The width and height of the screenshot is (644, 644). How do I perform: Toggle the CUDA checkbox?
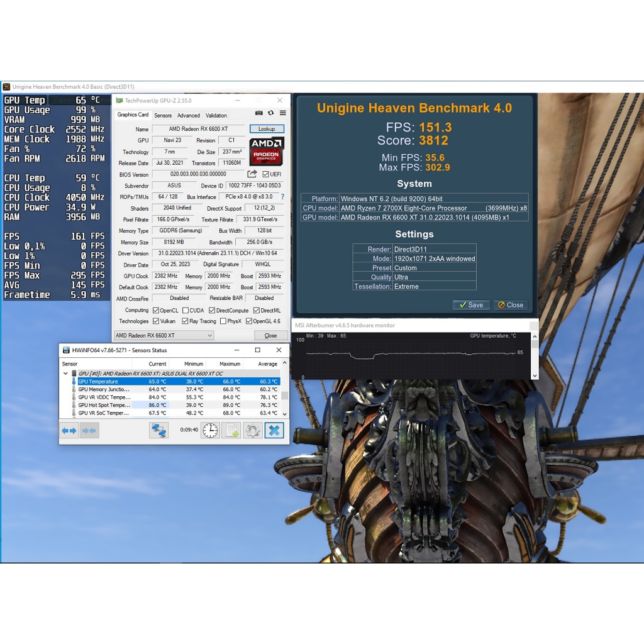tap(186, 310)
